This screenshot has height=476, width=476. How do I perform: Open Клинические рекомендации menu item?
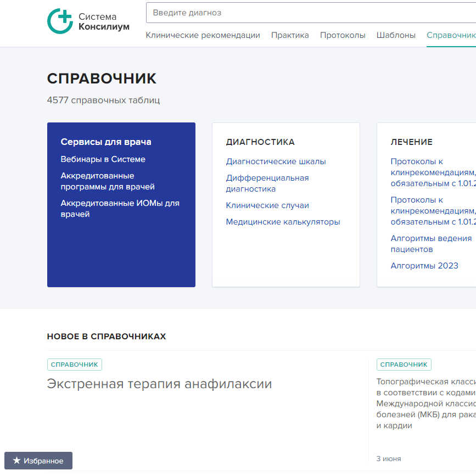coord(203,35)
